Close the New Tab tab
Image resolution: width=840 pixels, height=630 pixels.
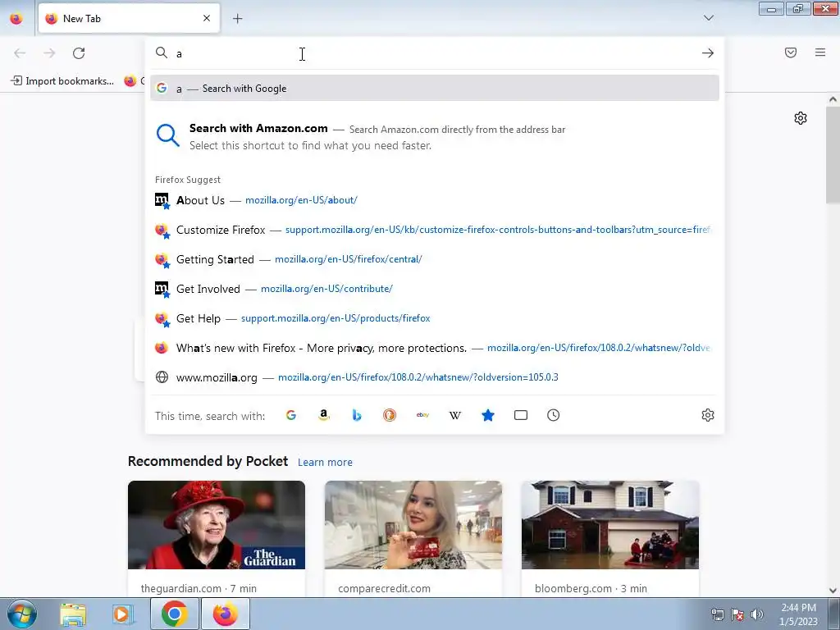pos(207,18)
